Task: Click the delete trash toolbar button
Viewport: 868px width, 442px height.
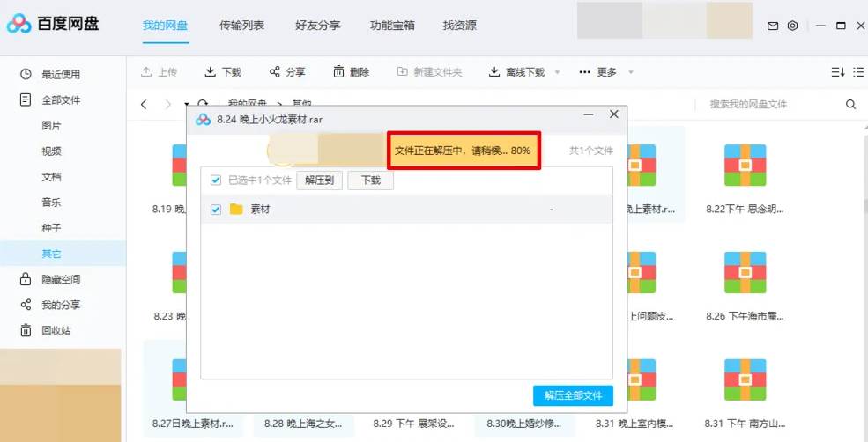Action: pos(351,72)
